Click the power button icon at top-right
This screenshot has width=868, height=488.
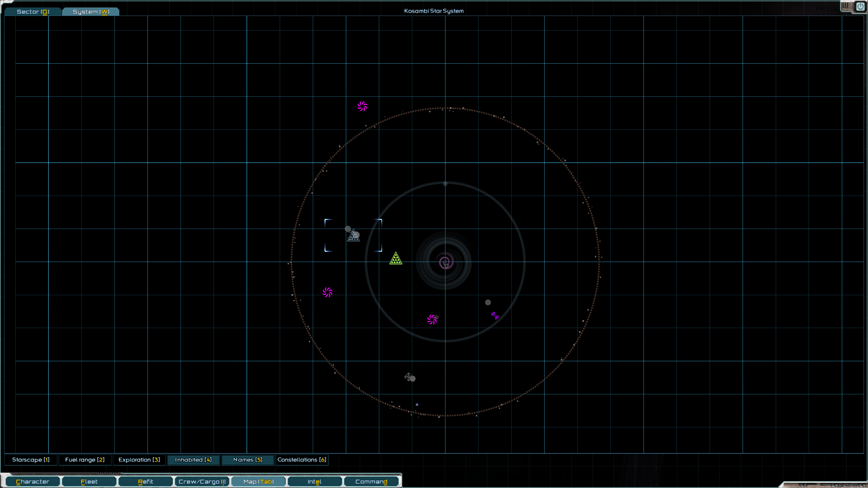[860, 6]
